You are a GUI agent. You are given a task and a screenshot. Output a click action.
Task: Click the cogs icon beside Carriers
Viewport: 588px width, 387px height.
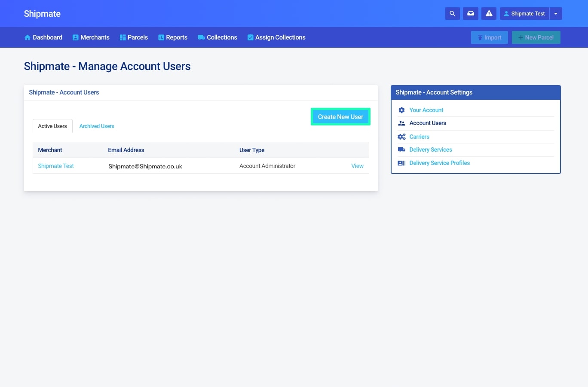click(401, 137)
